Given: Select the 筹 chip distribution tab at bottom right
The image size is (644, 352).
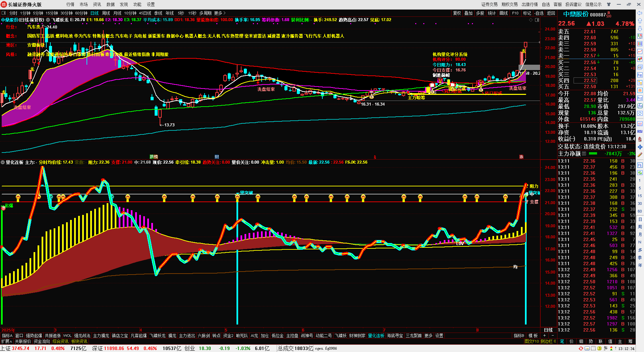Looking at the screenshot, I should [x=630, y=341].
